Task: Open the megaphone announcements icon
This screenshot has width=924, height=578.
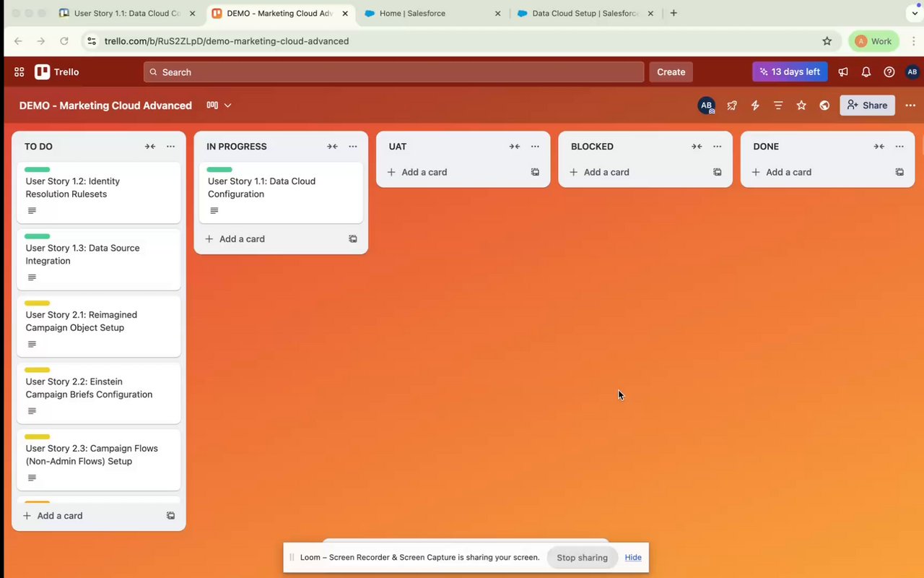Action: point(843,72)
